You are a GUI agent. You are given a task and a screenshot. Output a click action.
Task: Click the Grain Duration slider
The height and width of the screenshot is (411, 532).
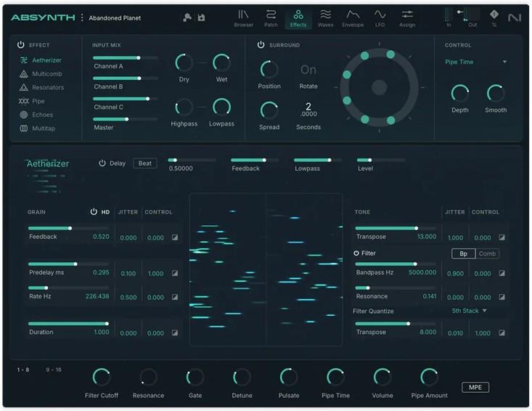[68, 324]
